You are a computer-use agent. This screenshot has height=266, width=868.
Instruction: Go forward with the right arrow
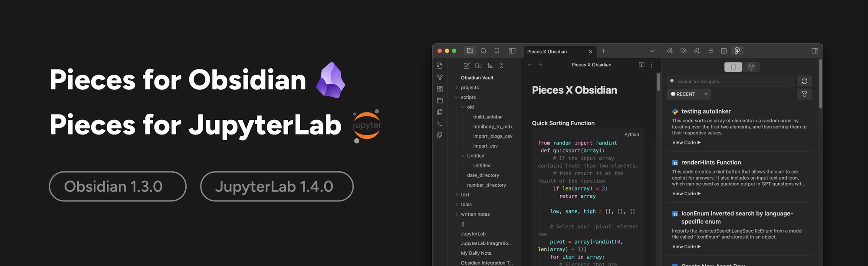click(540, 65)
